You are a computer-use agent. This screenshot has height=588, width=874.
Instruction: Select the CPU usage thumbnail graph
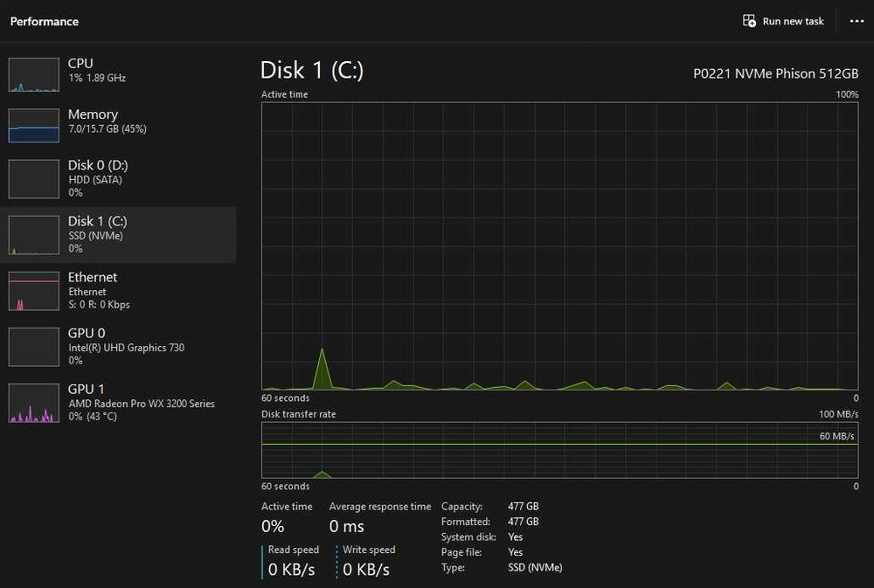pyautogui.click(x=34, y=74)
